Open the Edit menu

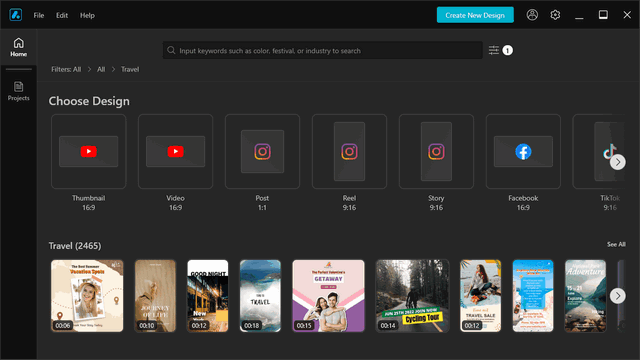point(62,15)
